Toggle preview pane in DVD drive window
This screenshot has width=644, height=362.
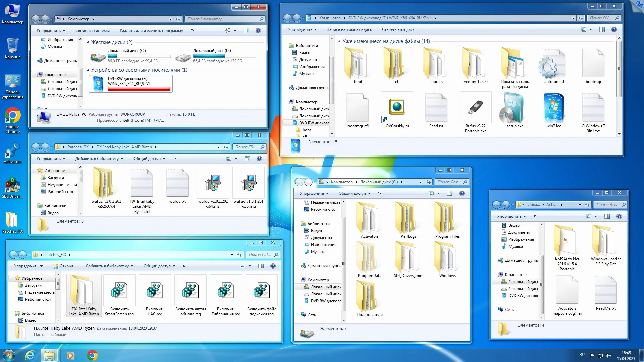pyautogui.click(x=602, y=29)
